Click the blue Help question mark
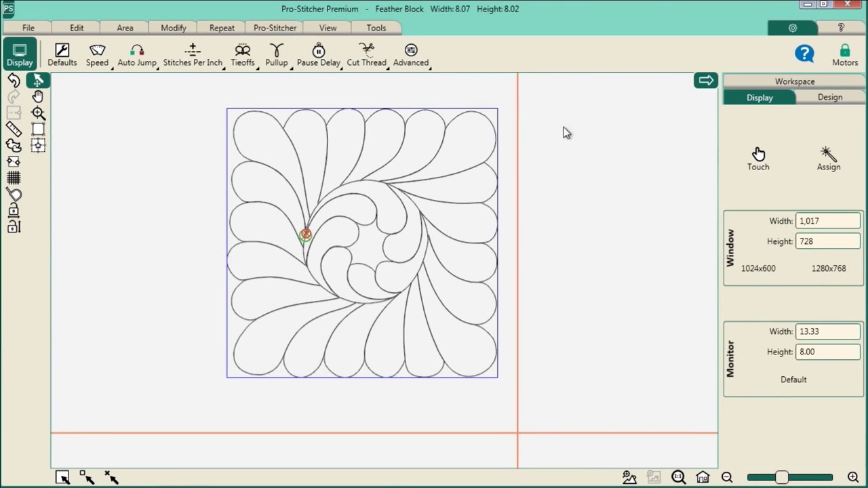Image resolution: width=868 pixels, height=488 pixels. pyautogui.click(x=804, y=54)
